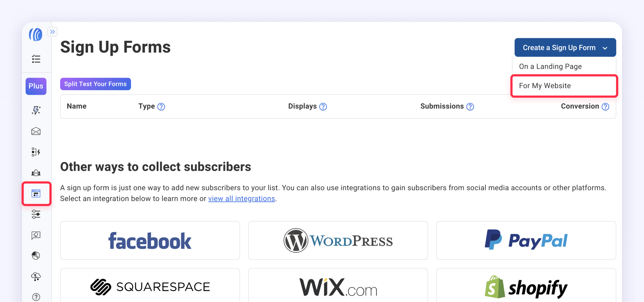Open the Automations sidebar icon
The height and width of the screenshot is (302, 644).
click(x=36, y=152)
